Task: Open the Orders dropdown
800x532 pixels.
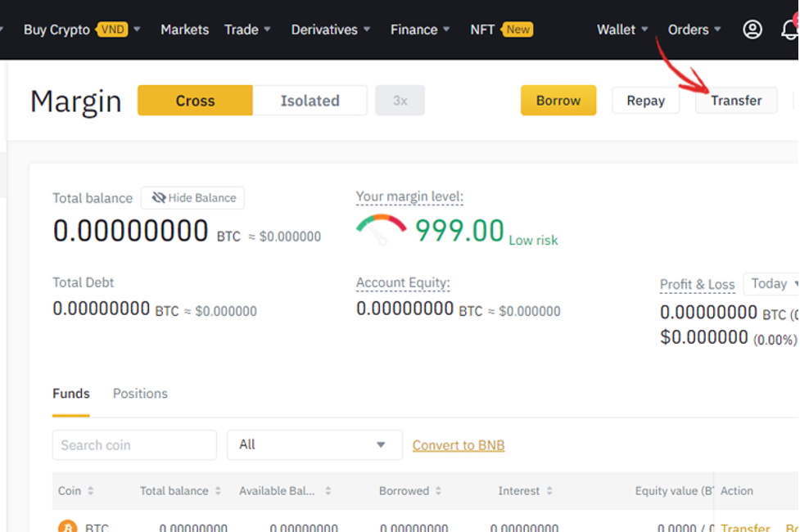Action: [x=694, y=29]
